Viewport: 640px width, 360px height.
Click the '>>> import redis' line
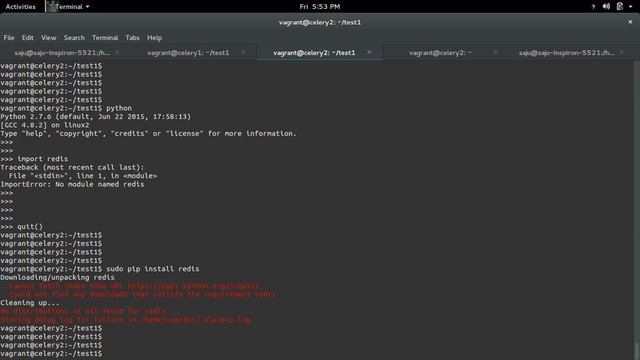34,159
